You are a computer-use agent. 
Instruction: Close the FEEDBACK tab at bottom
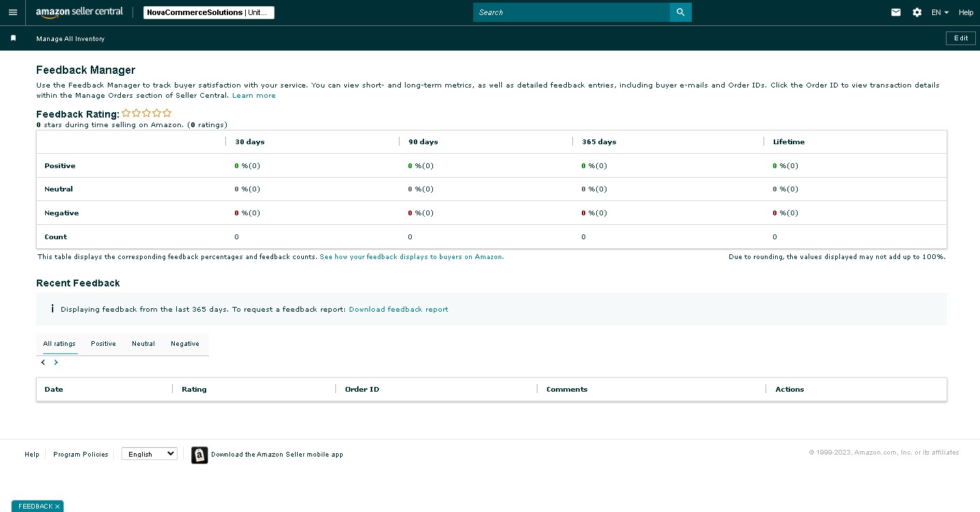point(57,507)
